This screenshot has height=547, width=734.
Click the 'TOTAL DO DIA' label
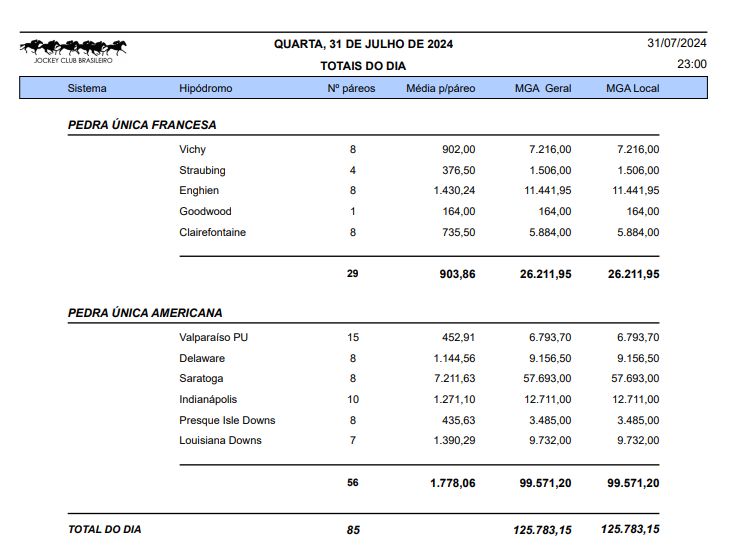(104, 529)
